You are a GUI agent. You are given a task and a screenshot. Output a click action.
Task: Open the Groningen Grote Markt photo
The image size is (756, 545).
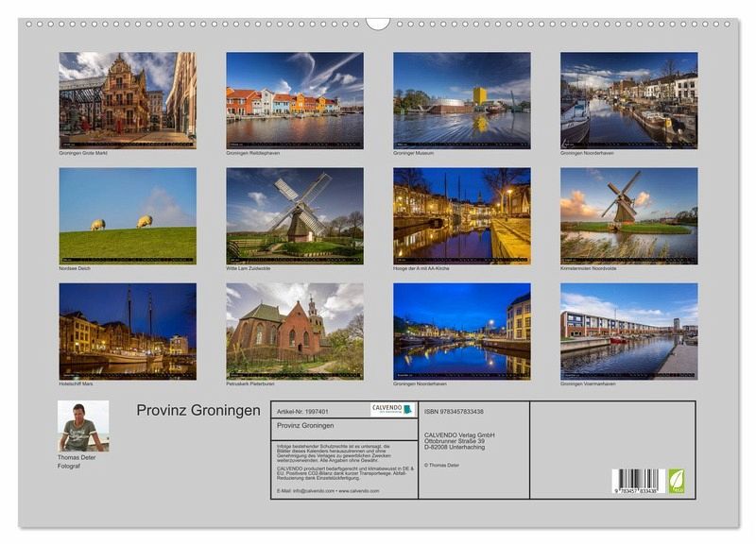pos(128,100)
